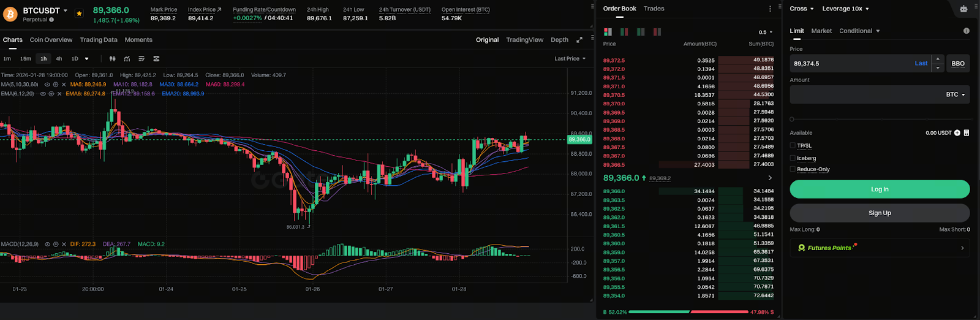This screenshot has width=980, height=320.
Task: Remove the MACD(12,26,9) indicator
Action: pos(64,244)
